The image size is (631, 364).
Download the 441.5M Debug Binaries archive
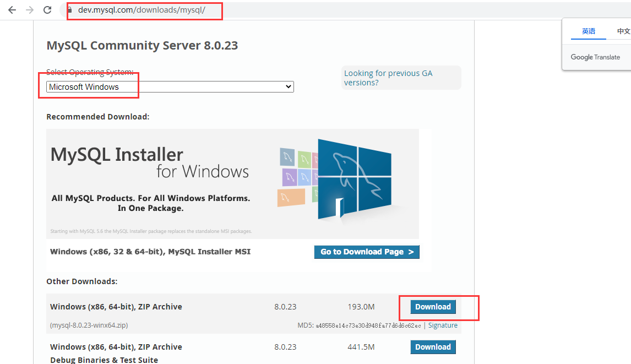point(433,347)
